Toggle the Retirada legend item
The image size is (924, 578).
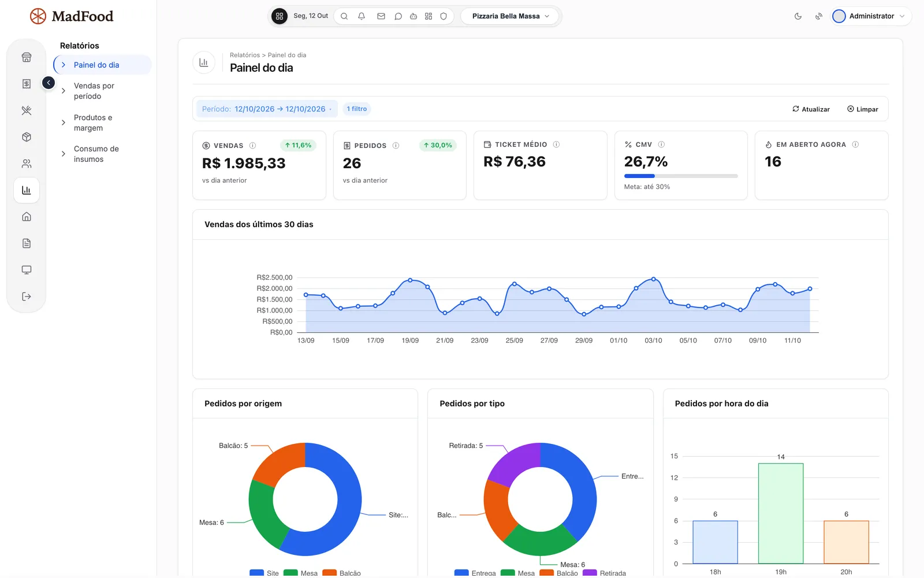[x=605, y=573]
